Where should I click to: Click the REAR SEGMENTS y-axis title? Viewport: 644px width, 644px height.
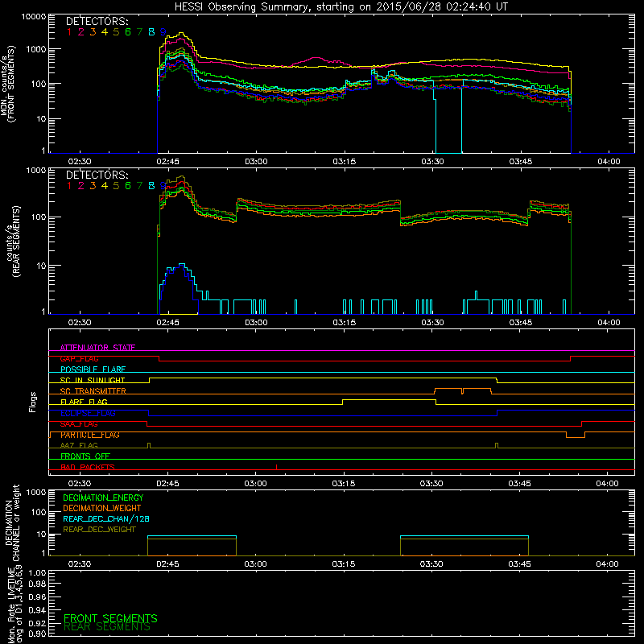pos(12,242)
